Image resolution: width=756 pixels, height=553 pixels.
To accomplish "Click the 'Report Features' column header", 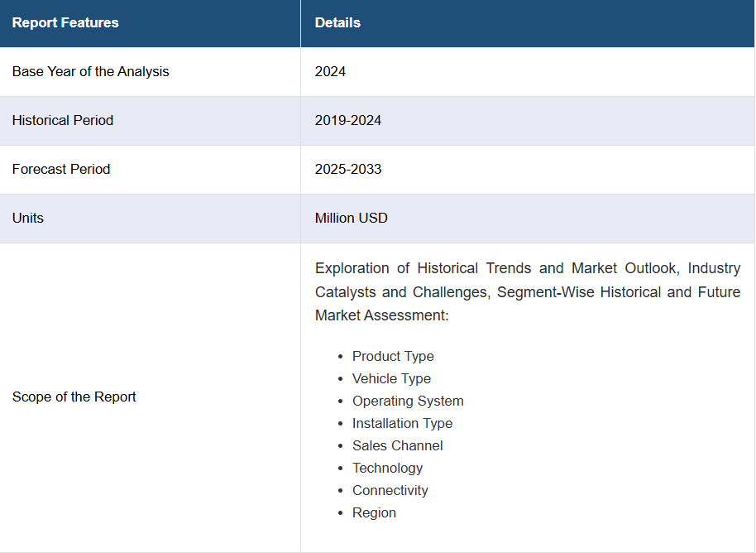I will [x=150, y=23].
